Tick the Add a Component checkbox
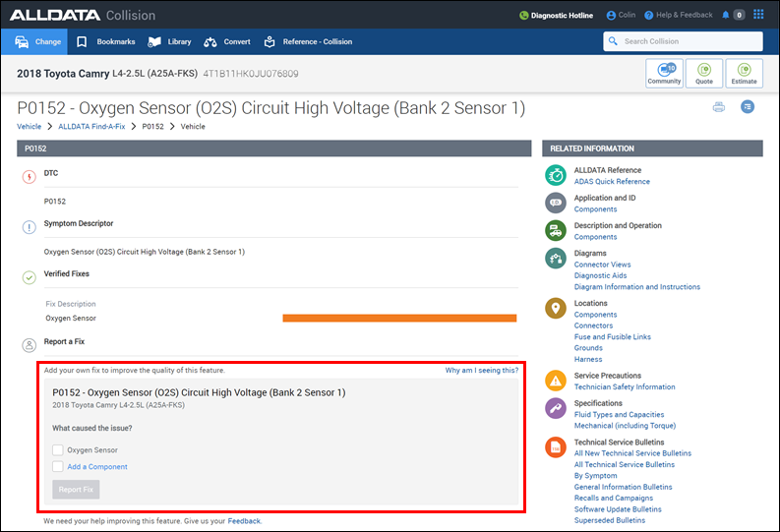780x532 pixels. click(58, 467)
